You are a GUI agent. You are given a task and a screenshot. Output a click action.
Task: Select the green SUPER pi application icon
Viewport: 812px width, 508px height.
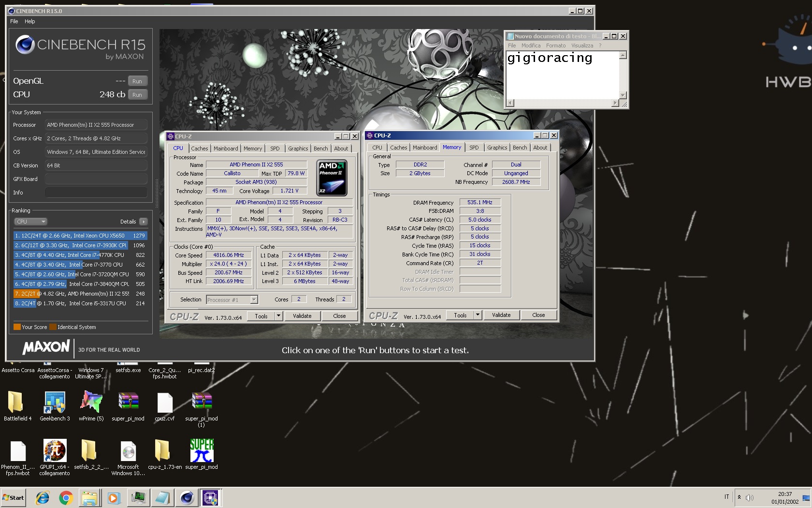point(202,455)
